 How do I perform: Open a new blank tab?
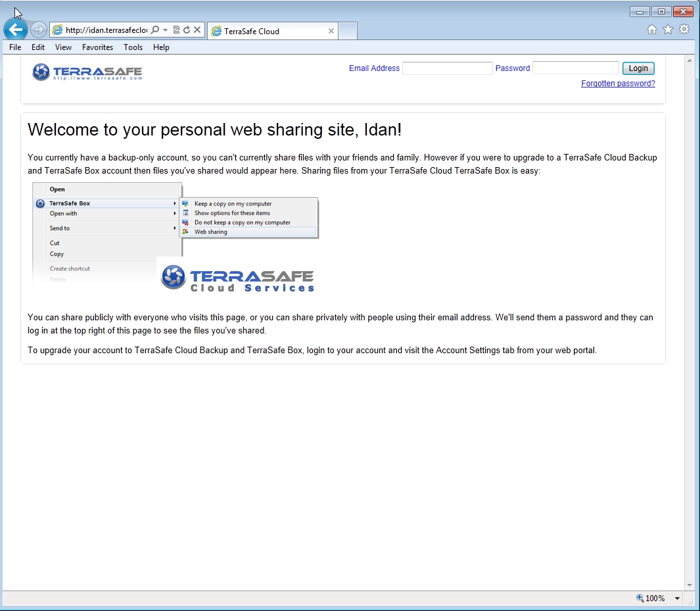[348, 31]
